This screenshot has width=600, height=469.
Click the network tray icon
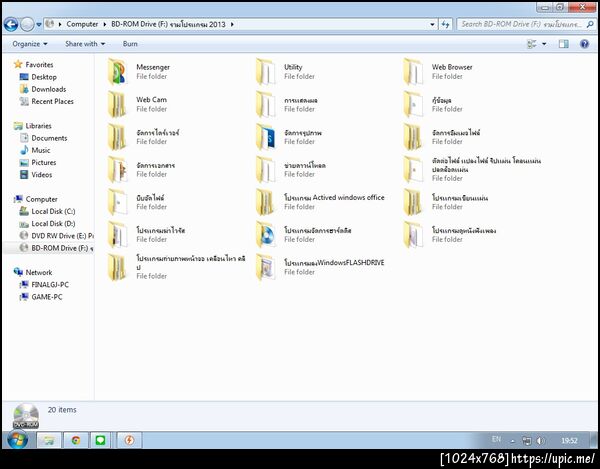pos(527,441)
